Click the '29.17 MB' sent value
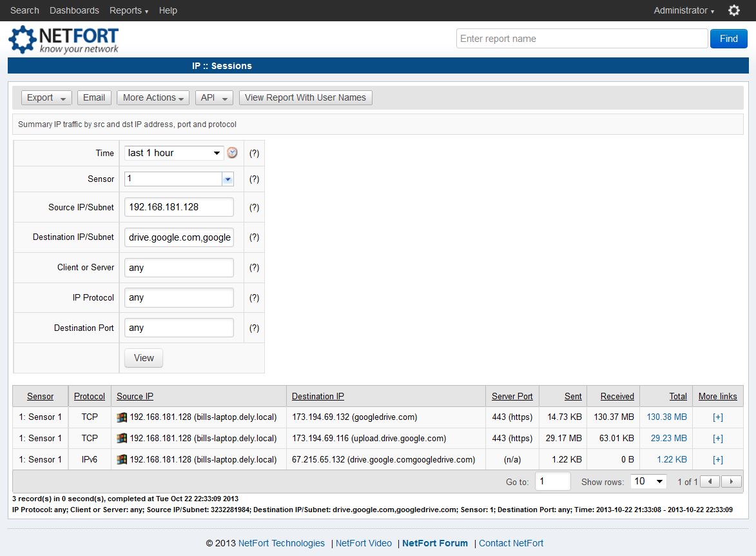 564,438
